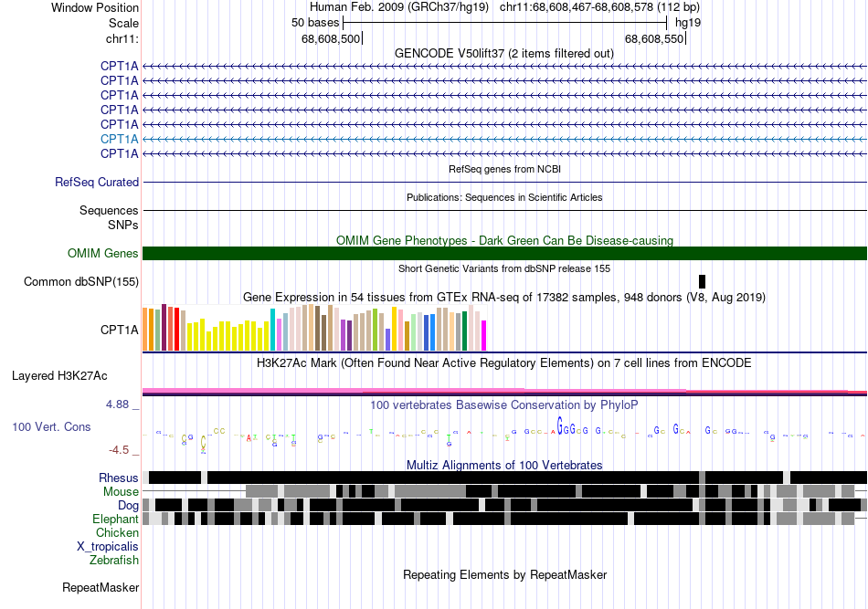This screenshot has height=609, width=868.
Task: Open the RefSeq genes from NCBI track title
Action: point(504,169)
